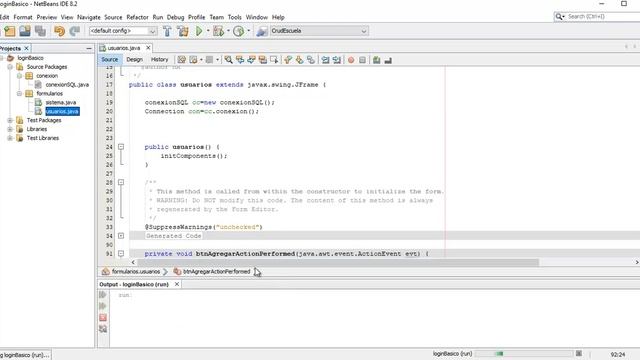Click the Redo arrow icon
This screenshot has width=640, height=360.
[x=75, y=31]
